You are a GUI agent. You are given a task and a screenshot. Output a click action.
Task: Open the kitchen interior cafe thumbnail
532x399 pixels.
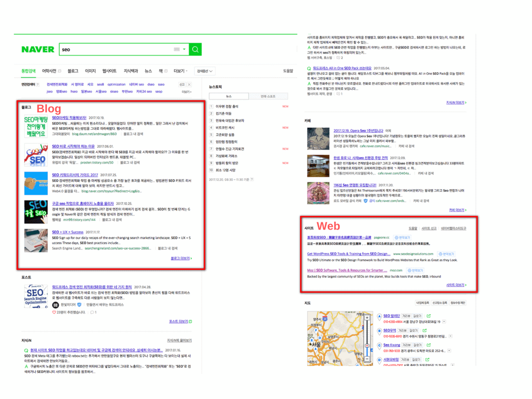pos(318,166)
